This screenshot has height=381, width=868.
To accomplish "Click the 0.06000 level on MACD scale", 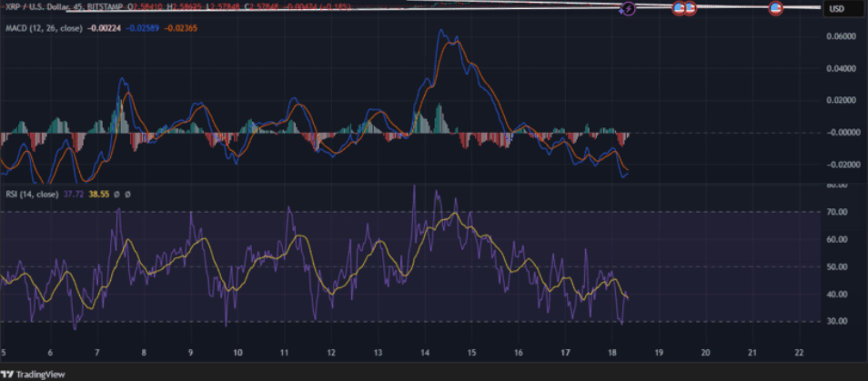I will click(x=843, y=36).
